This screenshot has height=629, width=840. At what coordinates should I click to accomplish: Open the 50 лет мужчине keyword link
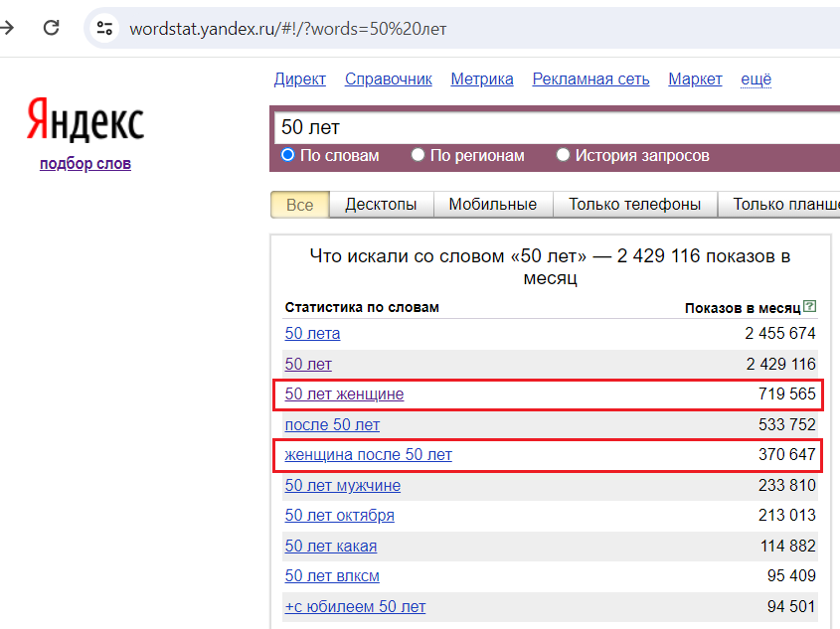tap(343, 486)
